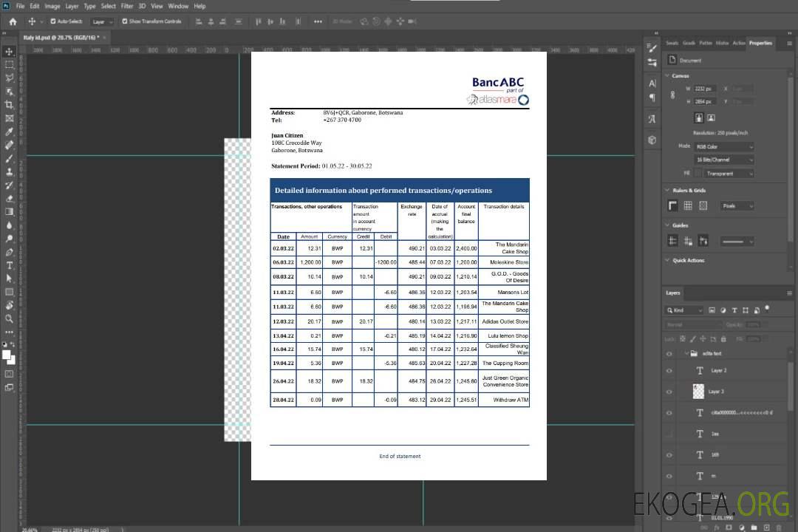Select the Frame tool

9,118
